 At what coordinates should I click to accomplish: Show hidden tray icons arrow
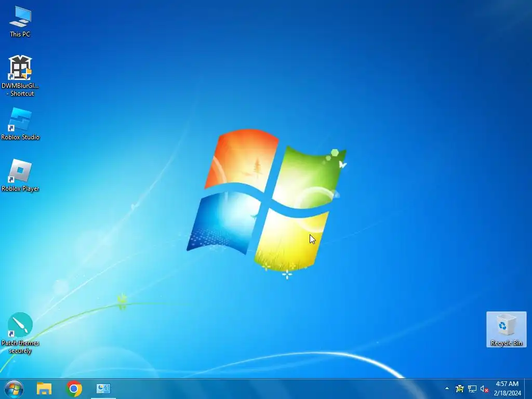[447, 389]
